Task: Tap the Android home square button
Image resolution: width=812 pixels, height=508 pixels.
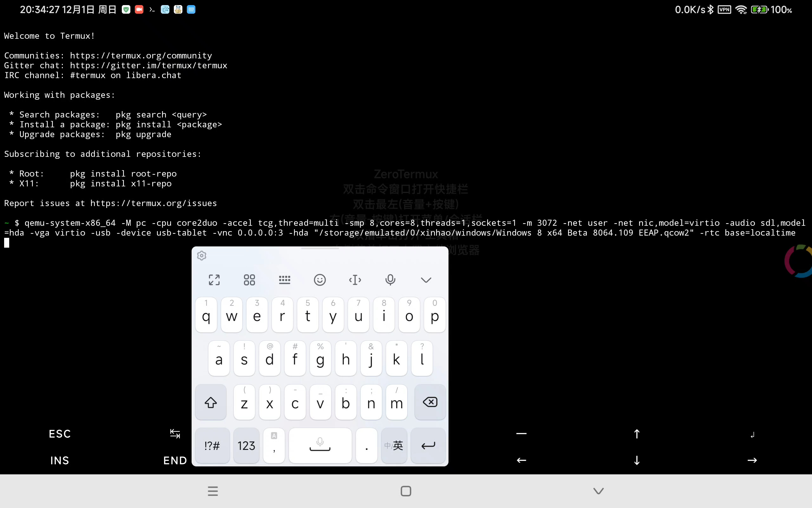Action: [406, 491]
